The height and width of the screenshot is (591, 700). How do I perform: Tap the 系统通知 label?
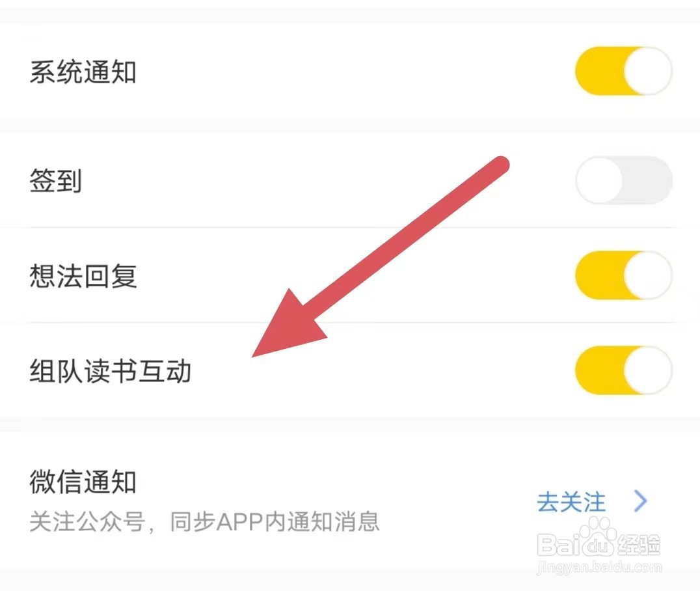[83, 72]
